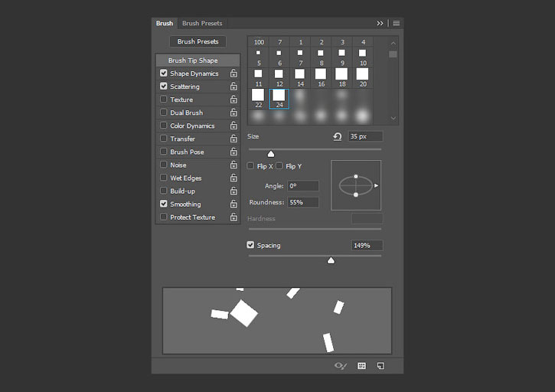Image resolution: width=555 pixels, height=392 pixels.
Task: Toggle the lock icon next to Transfer
Action: point(233,139)
